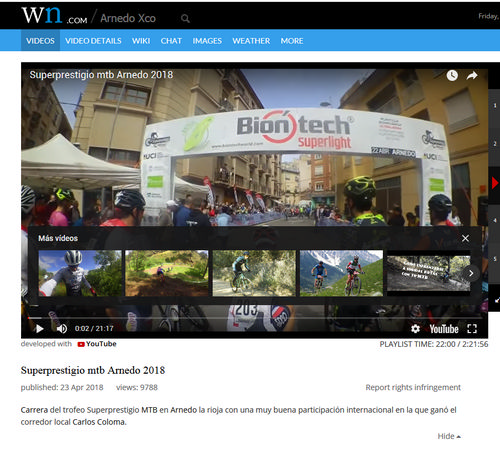Viewport: 500px width, 454px height.
Task: Click the WN.com logo
Action: pos(54,15)
